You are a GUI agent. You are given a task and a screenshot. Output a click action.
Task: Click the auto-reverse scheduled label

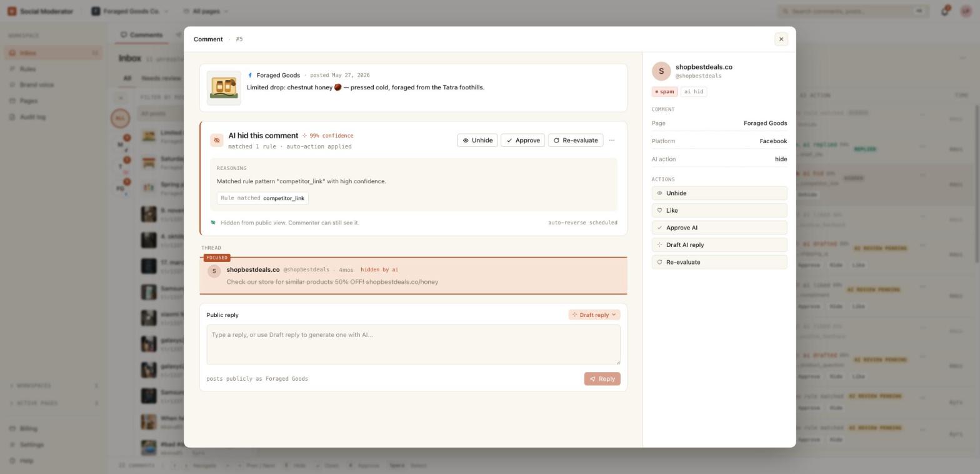(x=582, y=223)
